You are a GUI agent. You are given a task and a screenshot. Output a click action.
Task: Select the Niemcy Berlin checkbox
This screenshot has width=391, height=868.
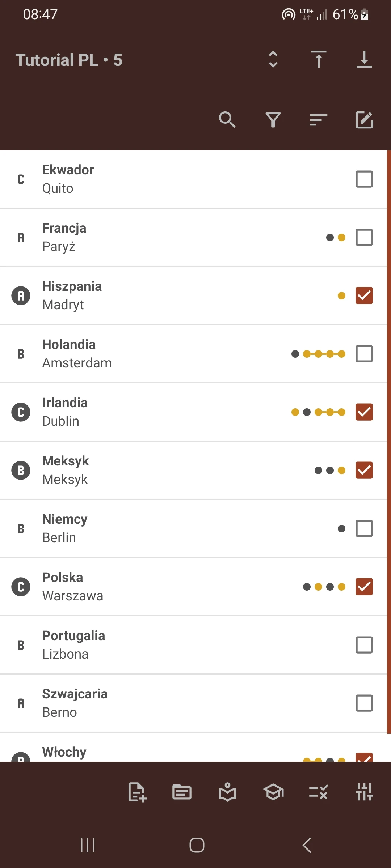tap(364, 528)
